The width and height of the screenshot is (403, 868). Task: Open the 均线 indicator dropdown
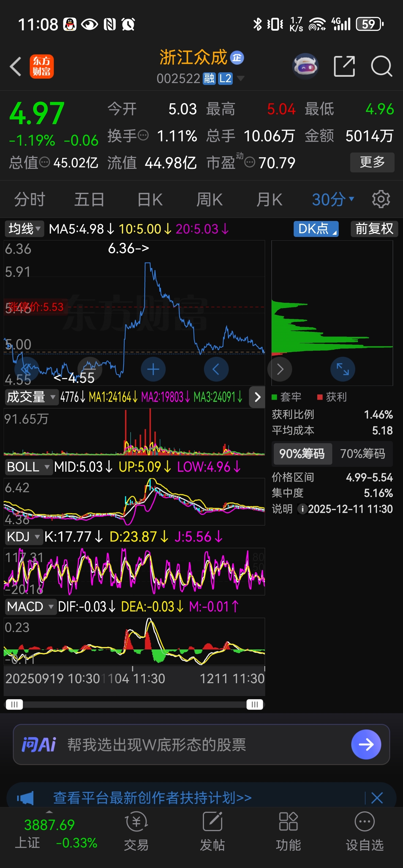coord(24,229)
